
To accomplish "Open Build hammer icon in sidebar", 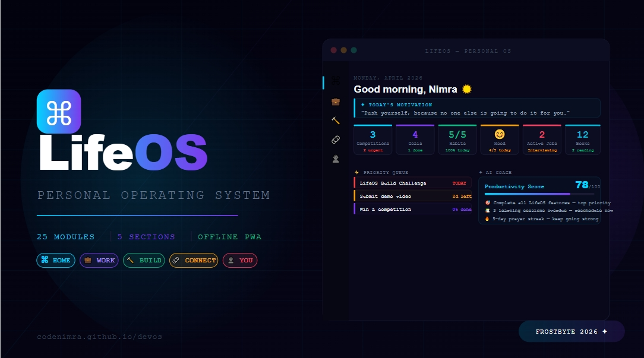I will (336, 121).
